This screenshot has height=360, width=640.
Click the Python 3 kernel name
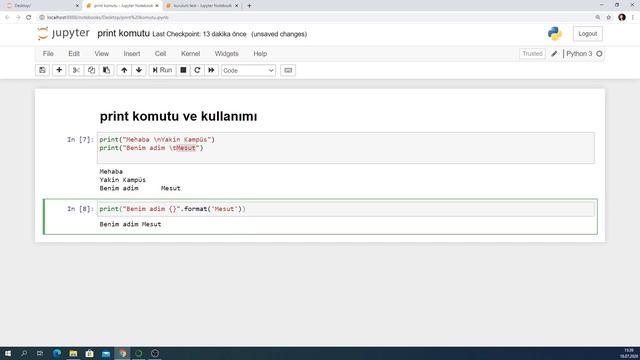pyautogui.click(x=579, y=53)
